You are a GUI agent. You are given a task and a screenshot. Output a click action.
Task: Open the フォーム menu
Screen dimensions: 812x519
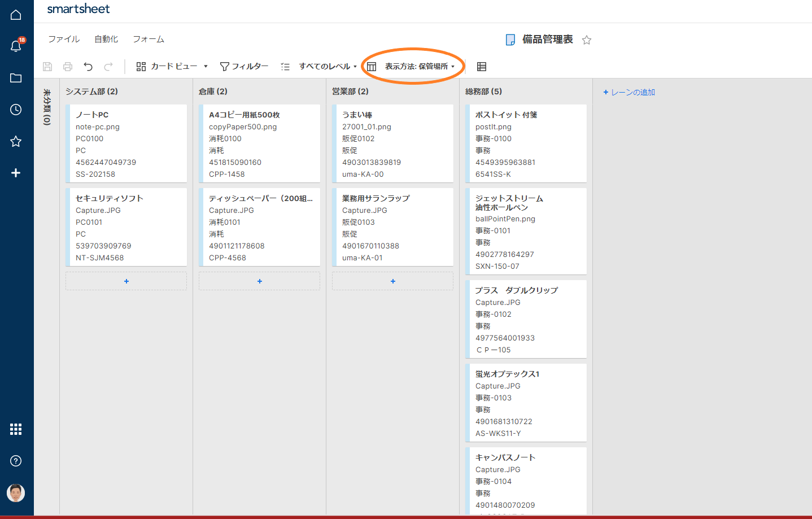pos(149,39)
